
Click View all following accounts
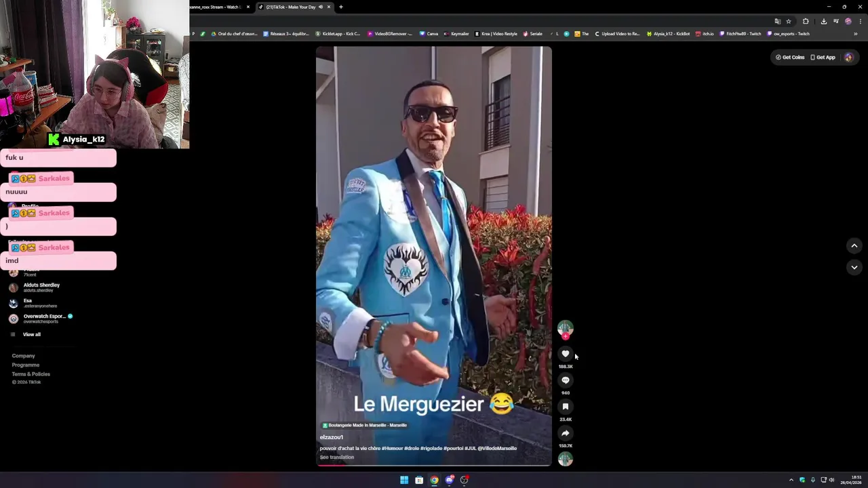26,334
